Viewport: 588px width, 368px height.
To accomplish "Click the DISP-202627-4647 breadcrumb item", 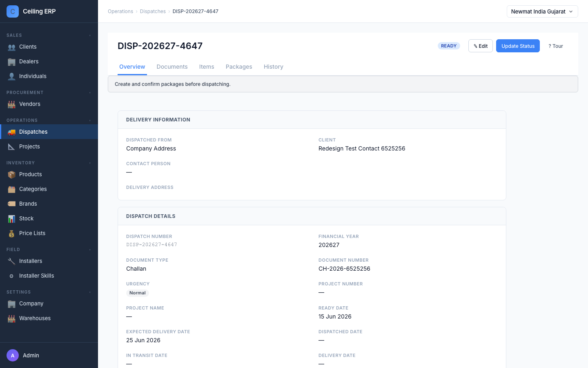I will coord(195,11).
